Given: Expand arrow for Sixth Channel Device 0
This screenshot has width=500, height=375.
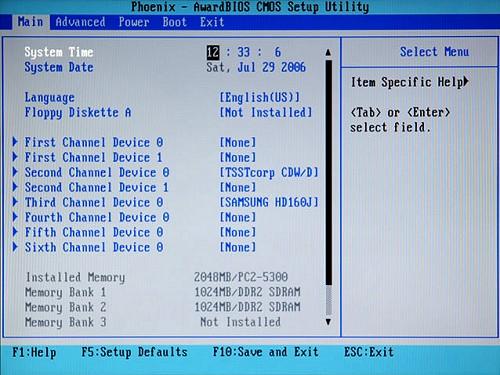Looking at the screenshot, I should pyautogui.click(x=15, y=247).
